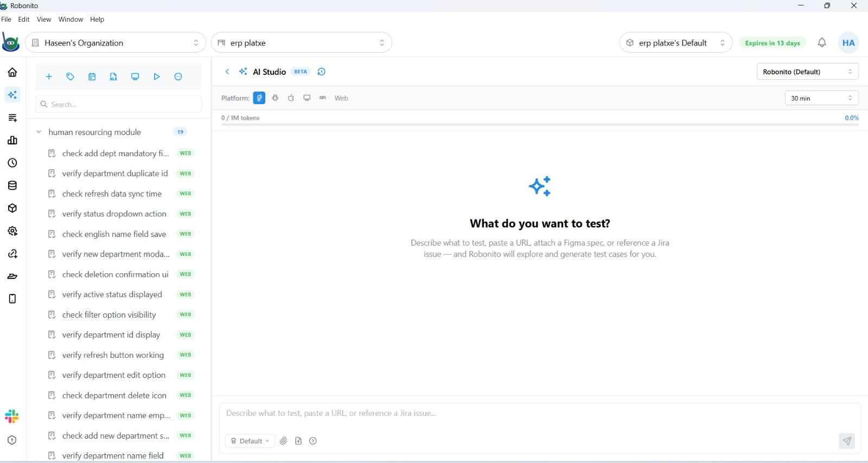Click the BETA badge next to AI Studio
Viewport: 868px width, 463px height.
point(301,72)
